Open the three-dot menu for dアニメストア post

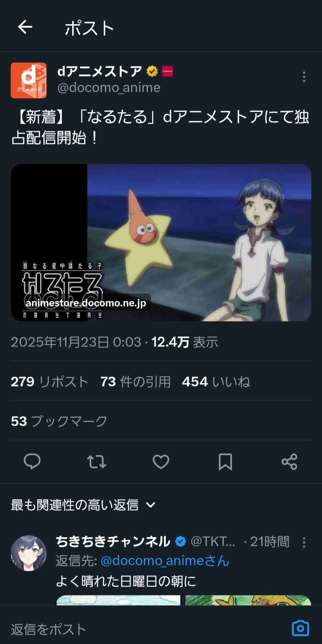click(304, 77)
